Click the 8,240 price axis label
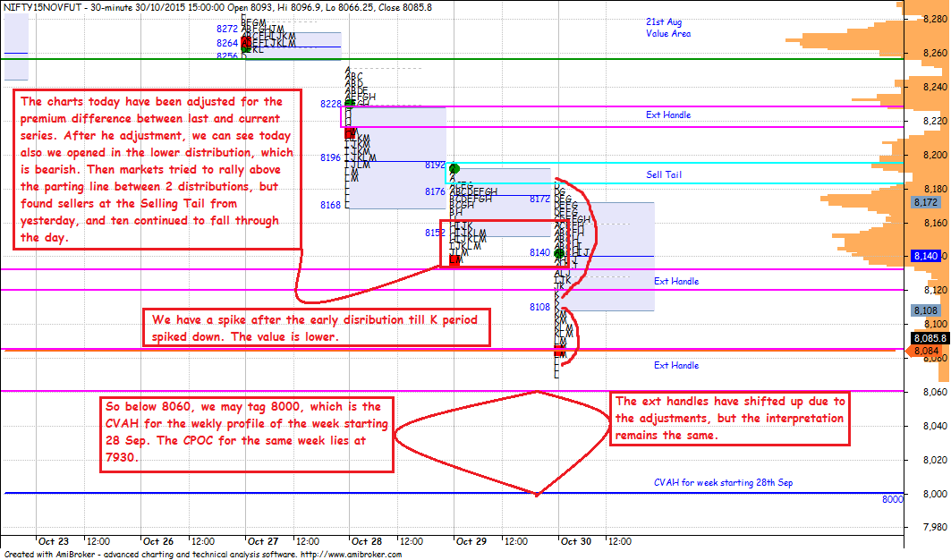 (935, 88)
